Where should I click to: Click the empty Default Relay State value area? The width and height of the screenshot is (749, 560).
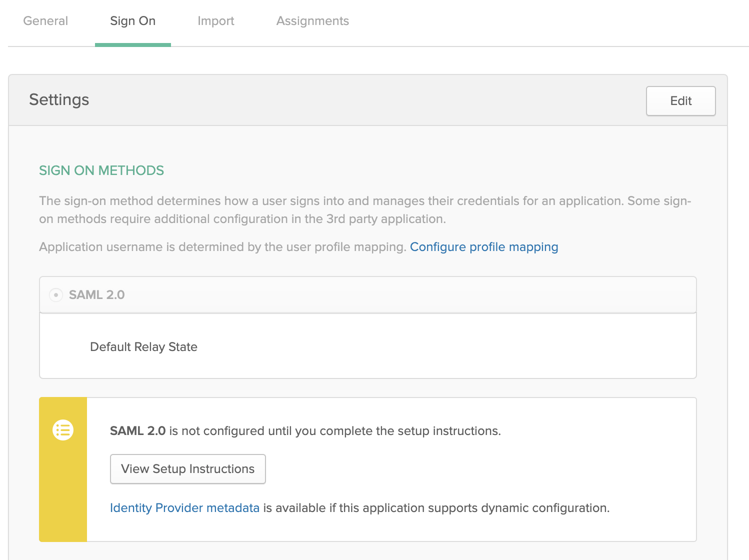point(425,347)
